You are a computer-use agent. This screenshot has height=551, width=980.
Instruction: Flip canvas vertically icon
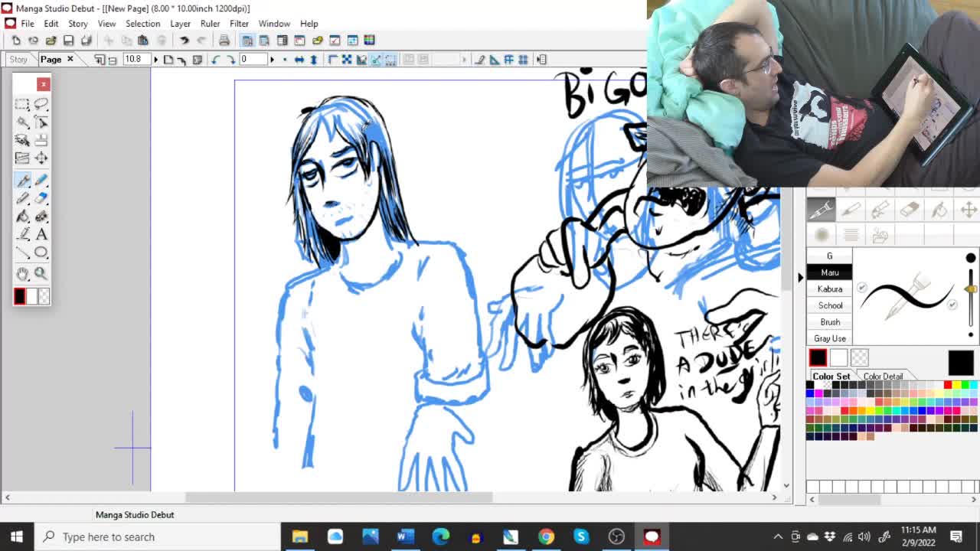click(313, 60)
